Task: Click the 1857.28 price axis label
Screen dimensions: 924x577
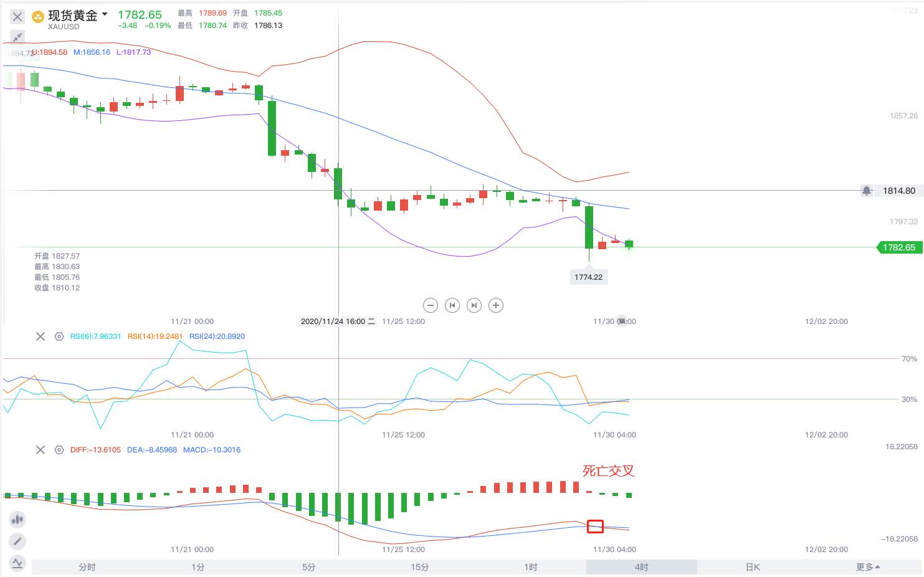Action: click(903, 116)
